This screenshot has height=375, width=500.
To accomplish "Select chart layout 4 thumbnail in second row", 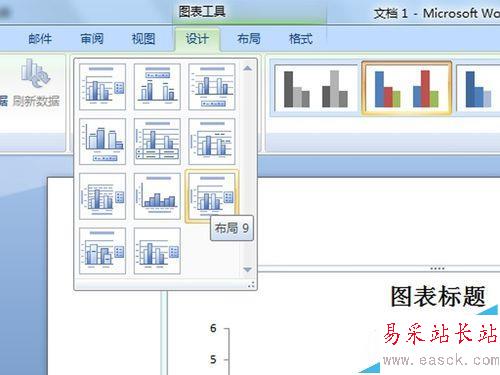I will pos(103,141).
